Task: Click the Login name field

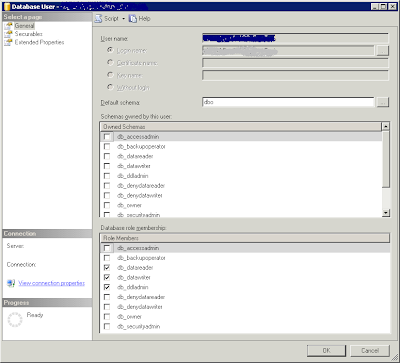Action: coord(288,51)
